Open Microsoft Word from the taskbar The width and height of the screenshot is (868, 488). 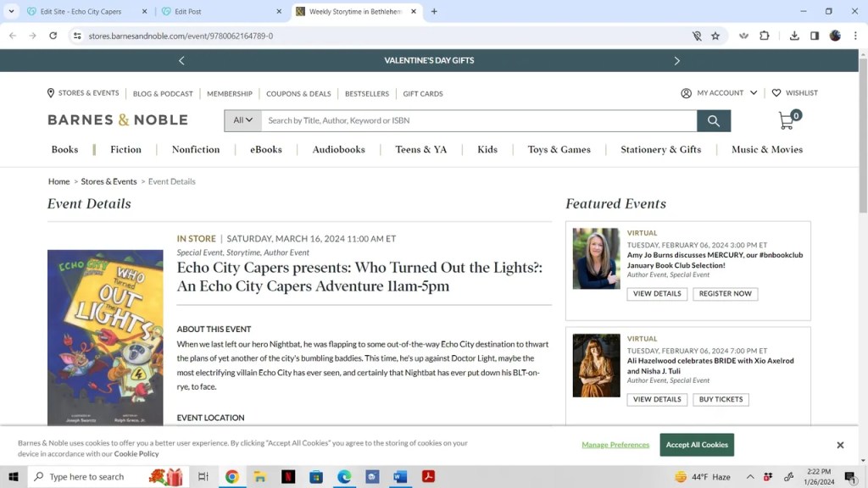coord(400,477)
